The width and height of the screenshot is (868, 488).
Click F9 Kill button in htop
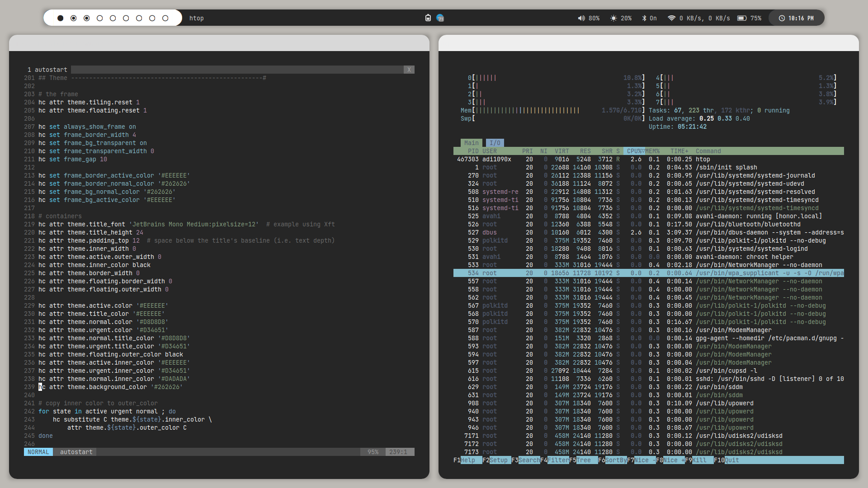click(x=699, y=460)
